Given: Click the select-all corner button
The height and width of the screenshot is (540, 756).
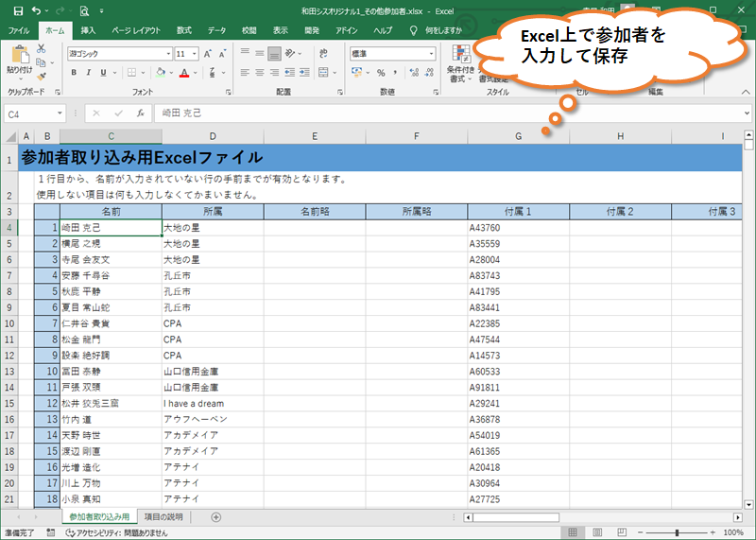Looking at the screenshot, I should [x=9, y=136].
